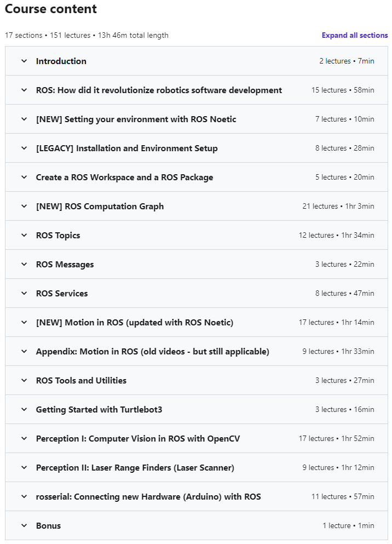Expand the Bonus section chevron

tap(24, 525)
